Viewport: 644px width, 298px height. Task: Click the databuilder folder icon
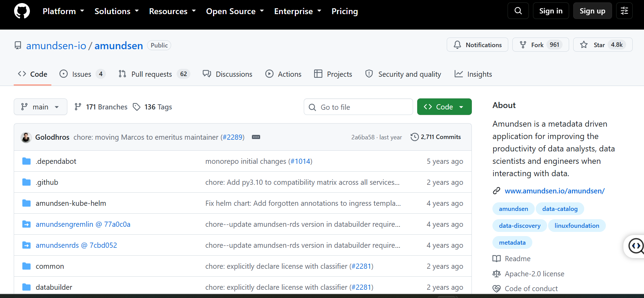(26, 287)
